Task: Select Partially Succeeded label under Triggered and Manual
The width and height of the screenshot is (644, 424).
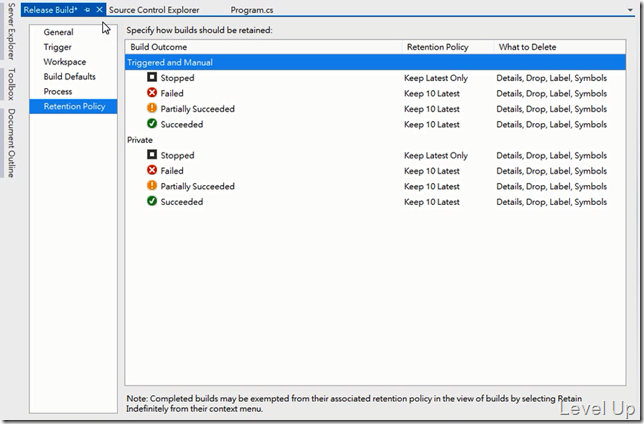Action: (198, 109)
